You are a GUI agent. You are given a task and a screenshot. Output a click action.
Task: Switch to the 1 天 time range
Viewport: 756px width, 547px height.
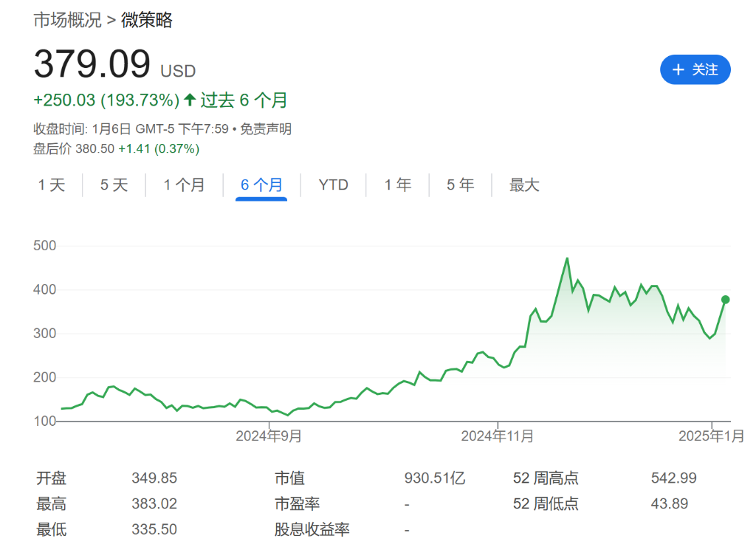[x=52, y=185]
